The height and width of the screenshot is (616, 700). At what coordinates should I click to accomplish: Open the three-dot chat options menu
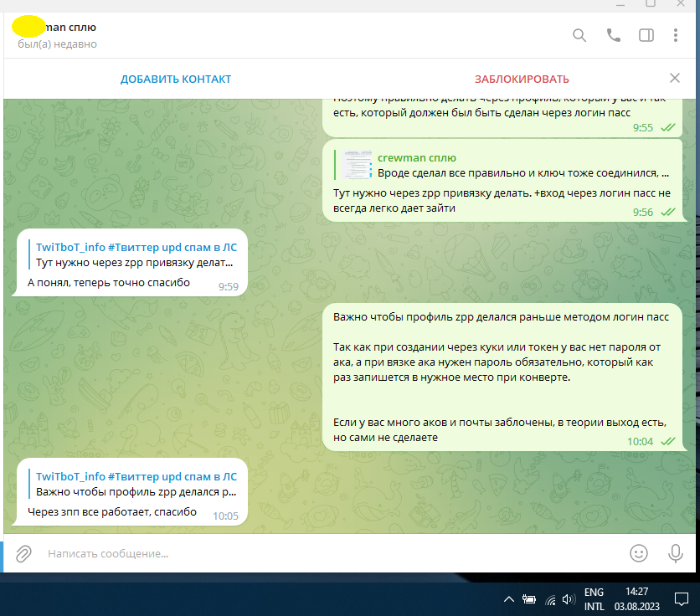(x=676, y=35)
